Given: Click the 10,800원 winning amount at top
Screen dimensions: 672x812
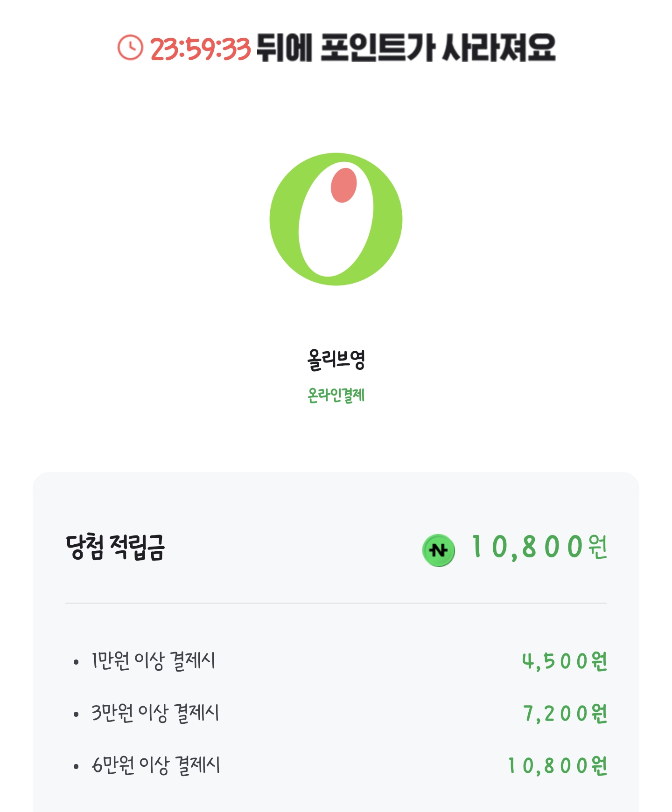Looking at the screenshot, I should click(x=539, y=547).
